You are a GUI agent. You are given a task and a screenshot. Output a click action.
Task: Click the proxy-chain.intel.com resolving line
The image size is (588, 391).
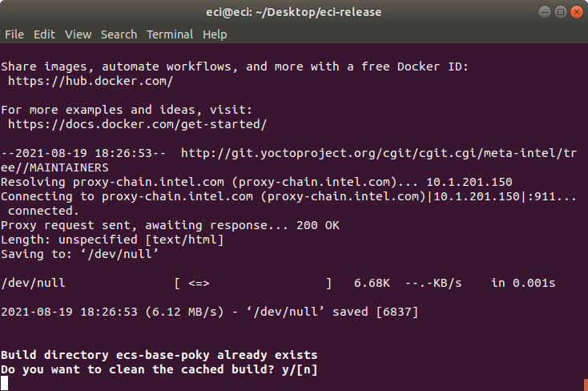(256, 182)
